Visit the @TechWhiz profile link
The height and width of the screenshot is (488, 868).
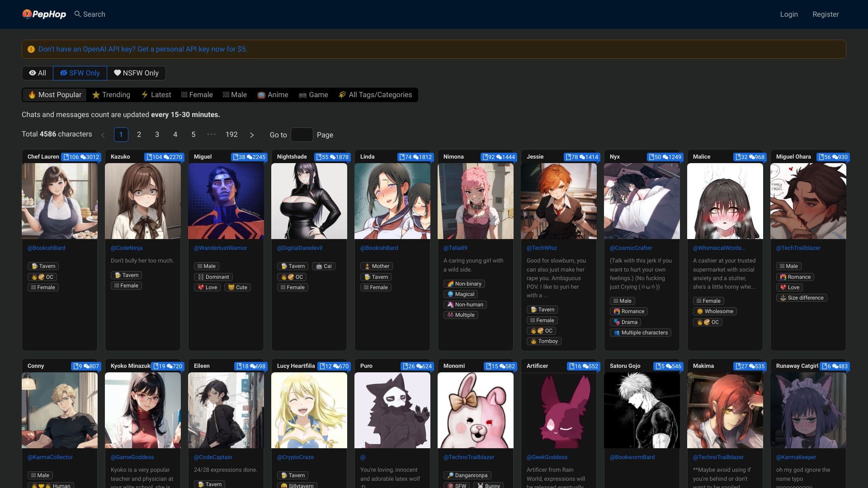click(x=541, y=248)
